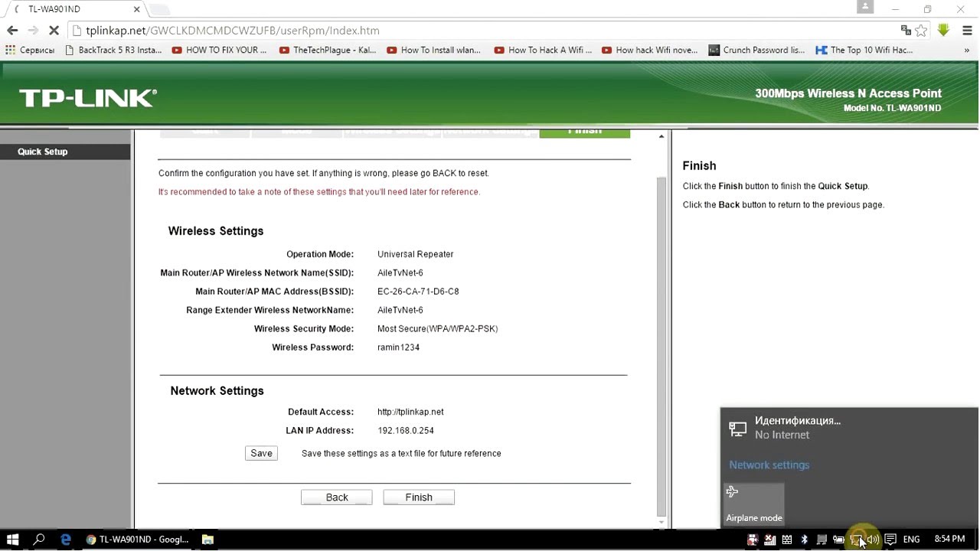Click the TP-LINK logo
The image size is (980, 551).
point(88,98)
